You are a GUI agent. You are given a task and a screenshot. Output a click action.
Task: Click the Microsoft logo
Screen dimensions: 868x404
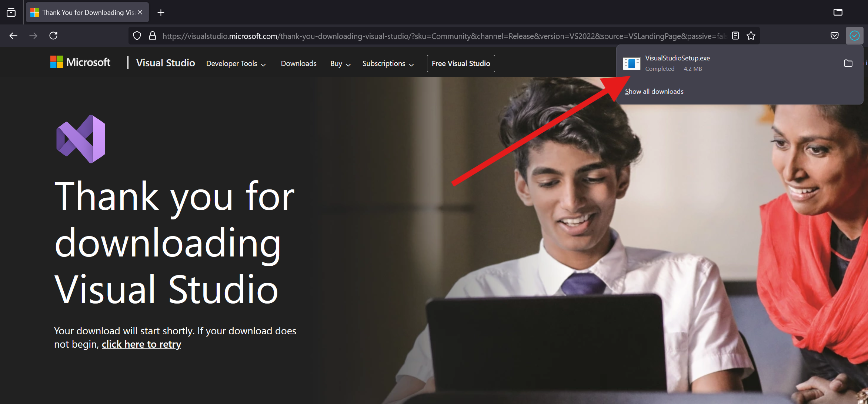(80, 62)
